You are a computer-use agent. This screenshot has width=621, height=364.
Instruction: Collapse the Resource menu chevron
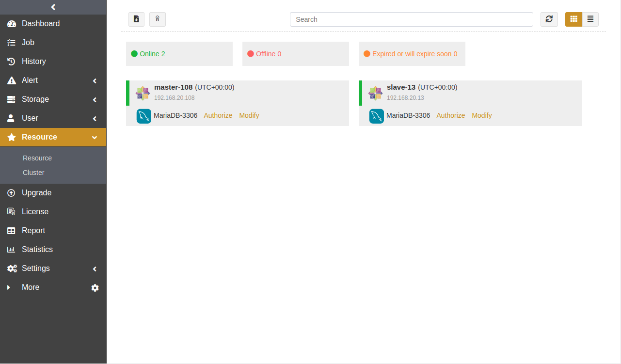(x=95, y=138)
